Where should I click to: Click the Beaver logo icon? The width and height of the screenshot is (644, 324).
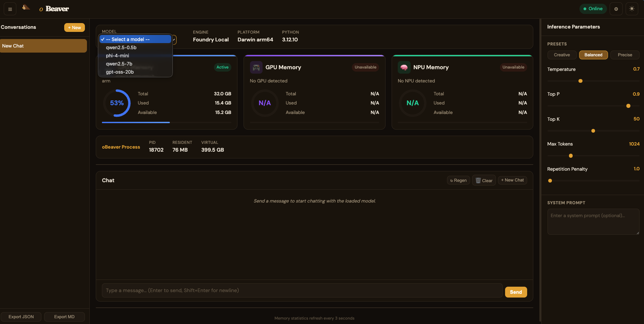[26, 7]
